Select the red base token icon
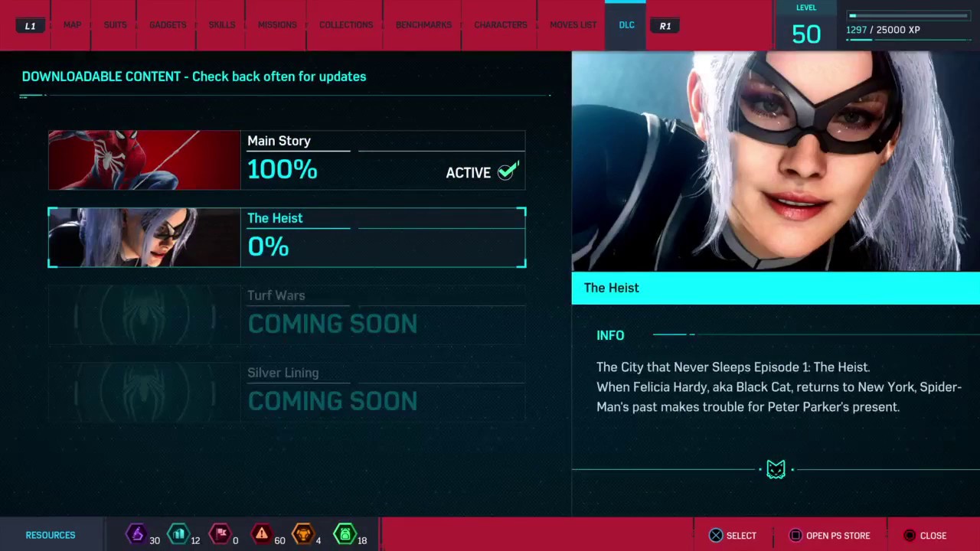 click(220, 533)
